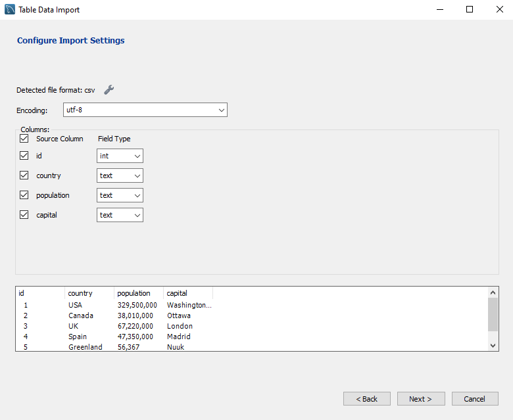Open the Encoding utf-8 dropdown

coord(145,110)
